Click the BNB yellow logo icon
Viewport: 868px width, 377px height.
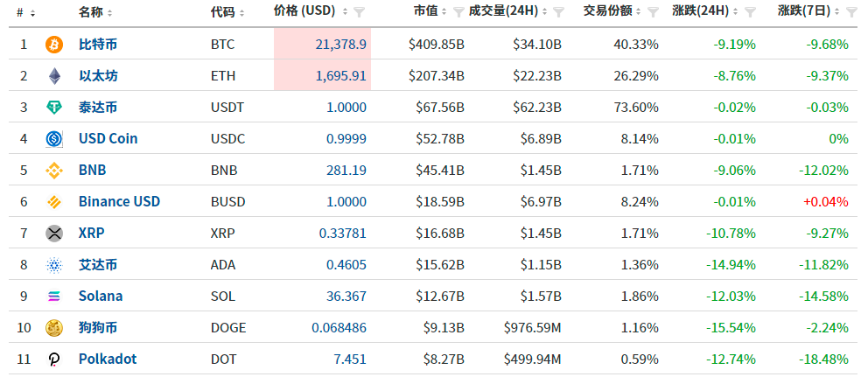click(x=54, y=171)
